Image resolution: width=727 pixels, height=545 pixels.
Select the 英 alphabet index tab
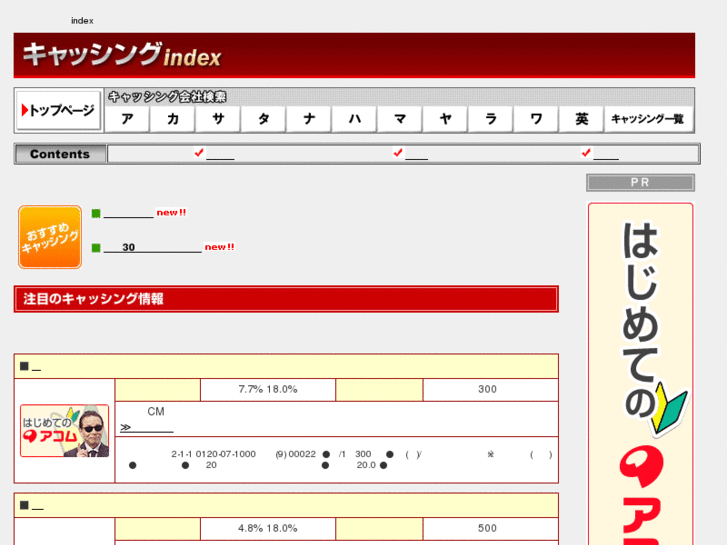coord(581,119)
